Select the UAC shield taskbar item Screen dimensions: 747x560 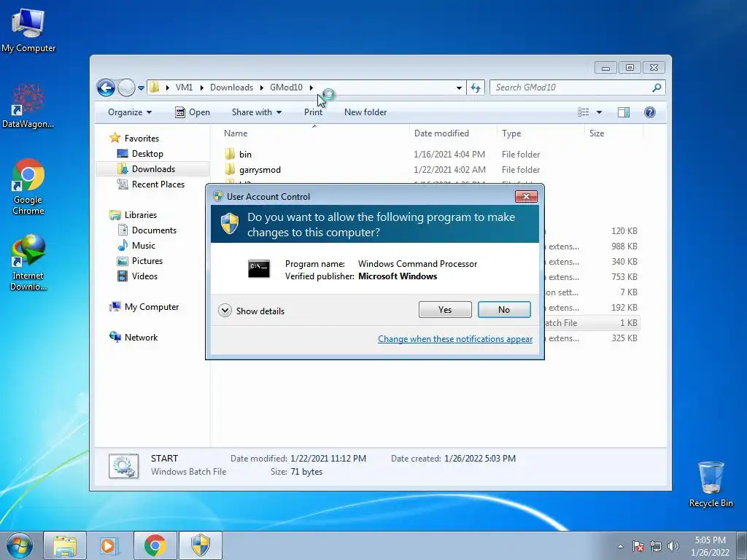[x=201, y=545]
